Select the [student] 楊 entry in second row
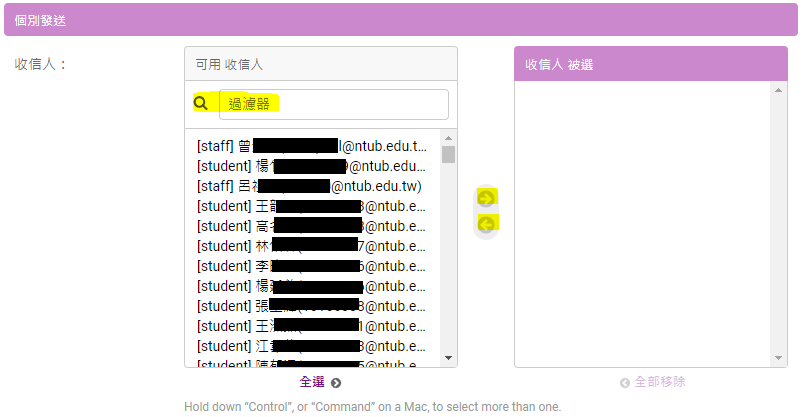808x417 pixels. click(x=312, y=166)
